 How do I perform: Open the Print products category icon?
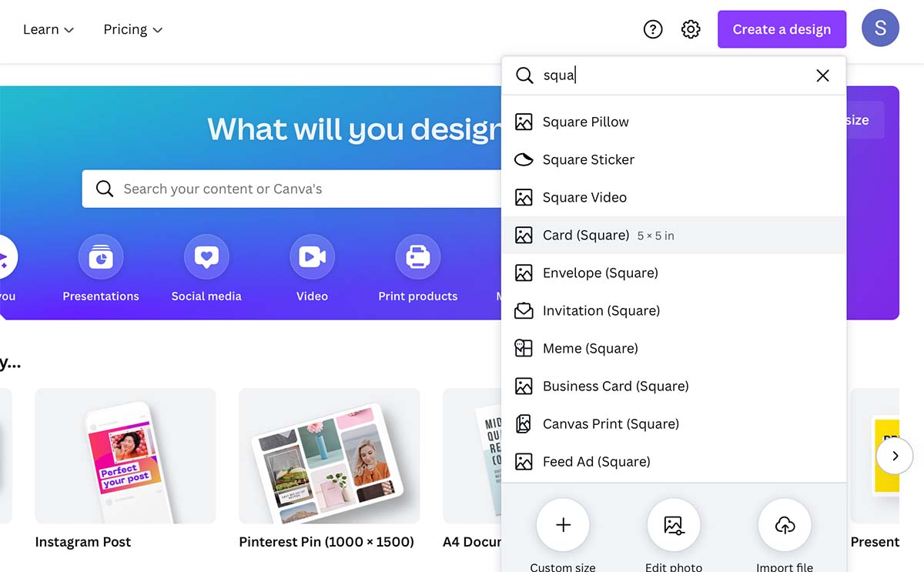417,257
